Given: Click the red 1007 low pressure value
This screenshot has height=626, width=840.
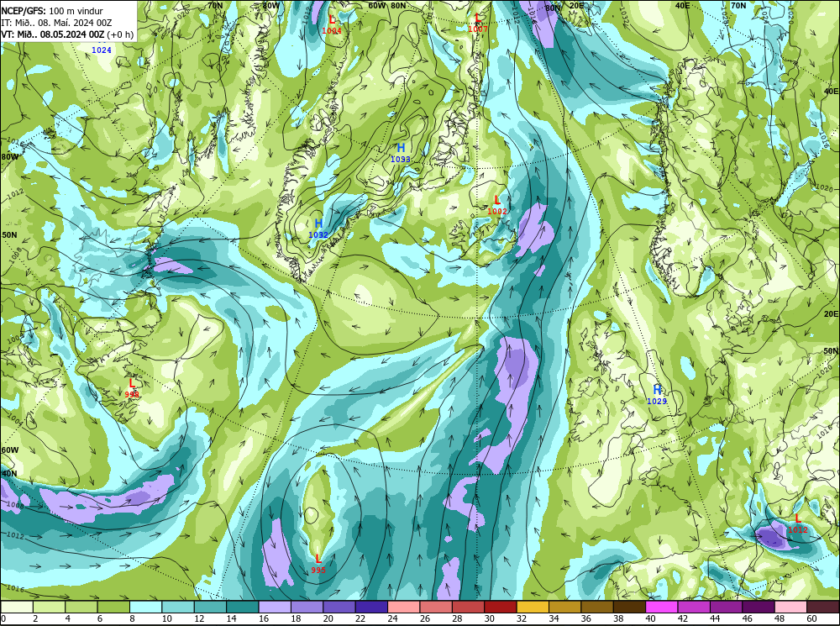Looking at the screenshot, I should pyautogui.click(x=478, y=29).
